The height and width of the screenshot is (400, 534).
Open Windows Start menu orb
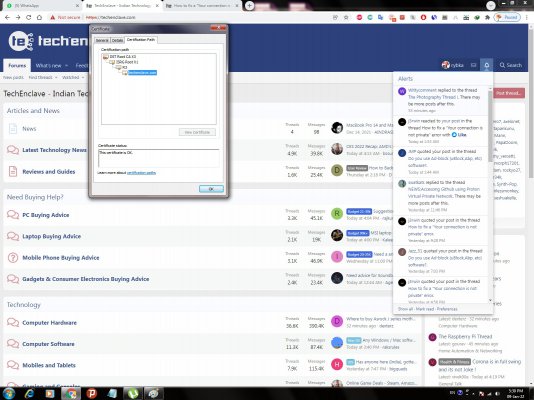9,394
